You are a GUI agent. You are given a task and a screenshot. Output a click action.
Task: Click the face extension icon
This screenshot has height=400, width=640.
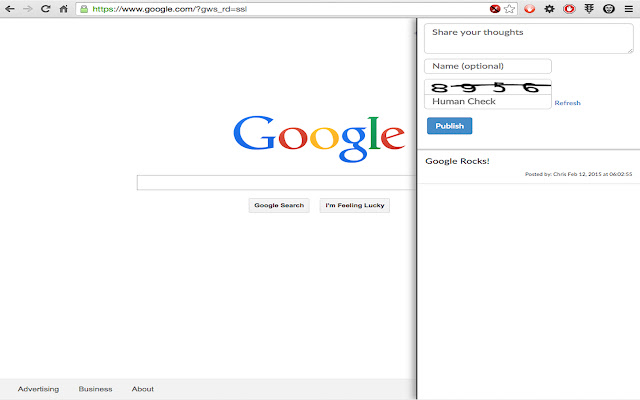(609, 9)
